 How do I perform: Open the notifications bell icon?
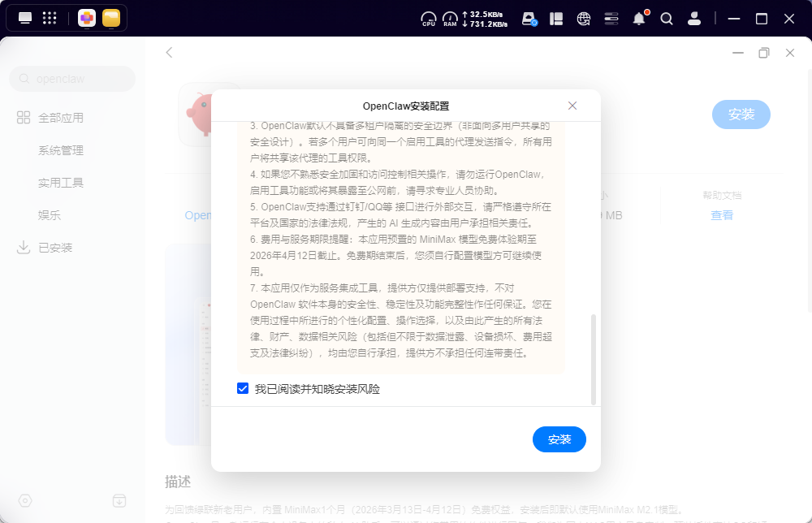639,19
